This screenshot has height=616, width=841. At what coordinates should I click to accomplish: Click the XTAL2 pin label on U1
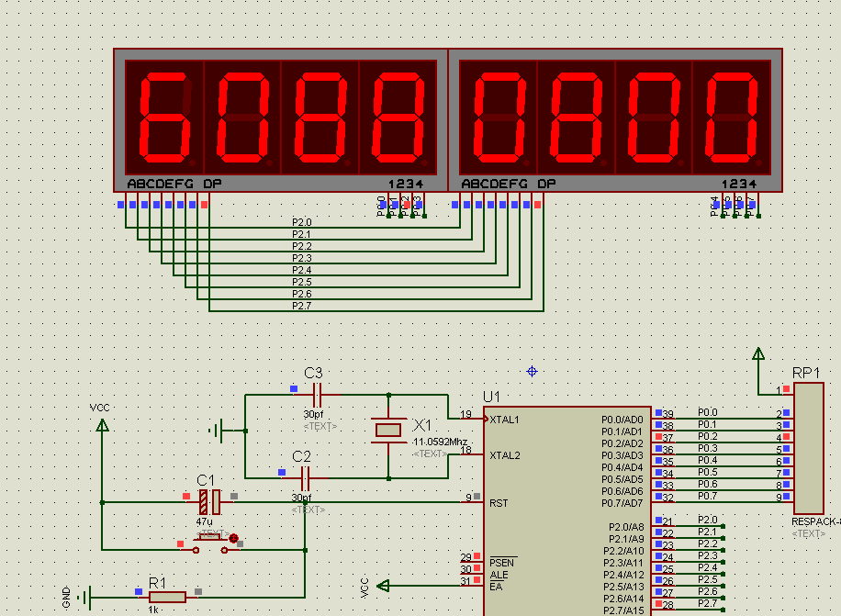coord(505,455)
